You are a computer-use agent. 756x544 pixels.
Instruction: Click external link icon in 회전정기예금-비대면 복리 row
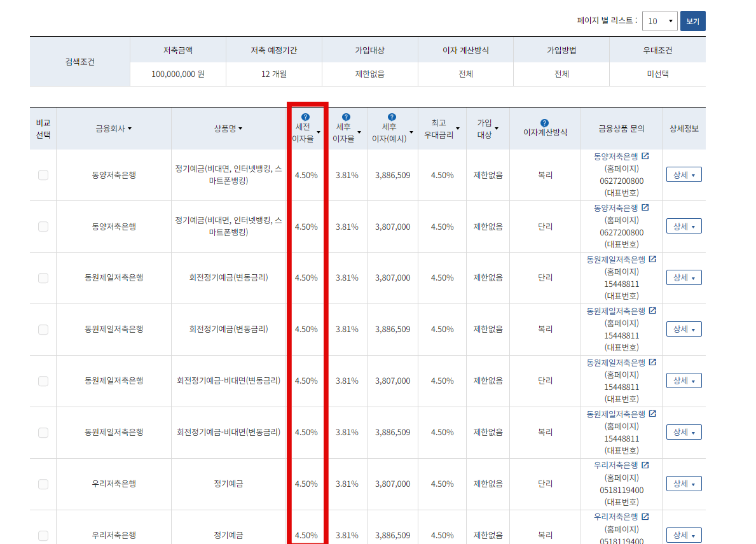coord(652,414)
